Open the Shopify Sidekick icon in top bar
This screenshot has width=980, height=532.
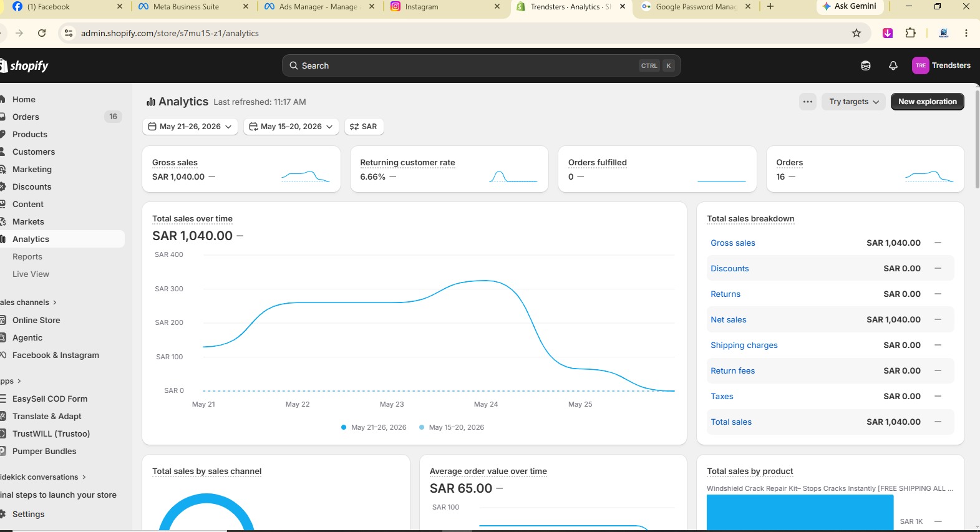(x=865, y=65)
